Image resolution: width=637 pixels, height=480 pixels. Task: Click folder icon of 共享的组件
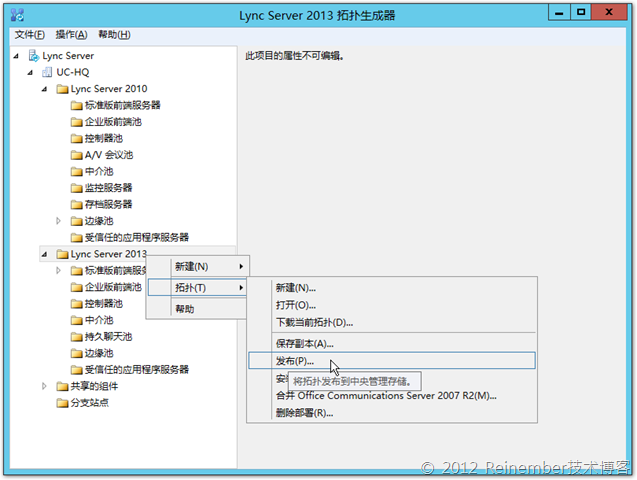coord(62,386)
